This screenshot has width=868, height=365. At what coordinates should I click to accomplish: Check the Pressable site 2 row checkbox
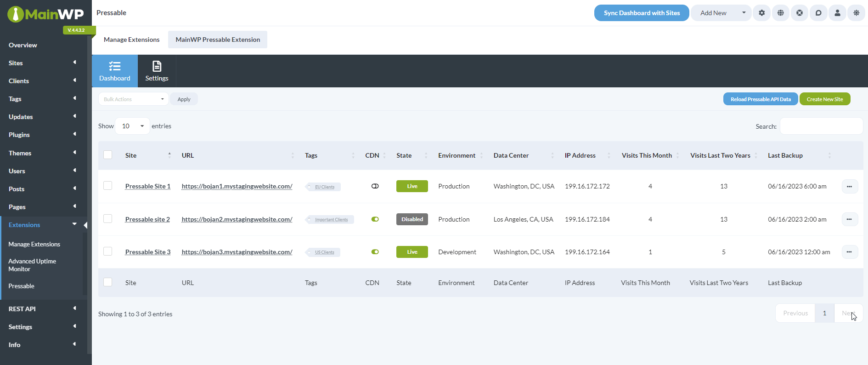pyautogui.click(x=108, y=219)
